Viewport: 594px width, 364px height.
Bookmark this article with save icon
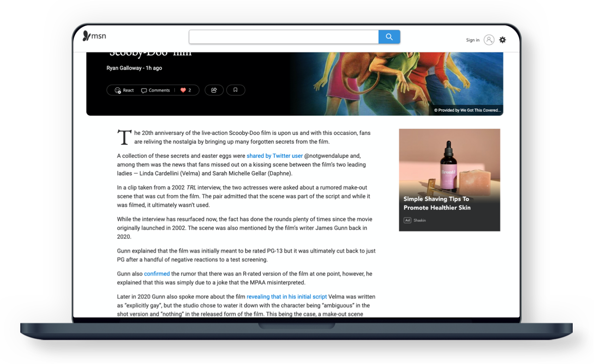pos(236,91)
